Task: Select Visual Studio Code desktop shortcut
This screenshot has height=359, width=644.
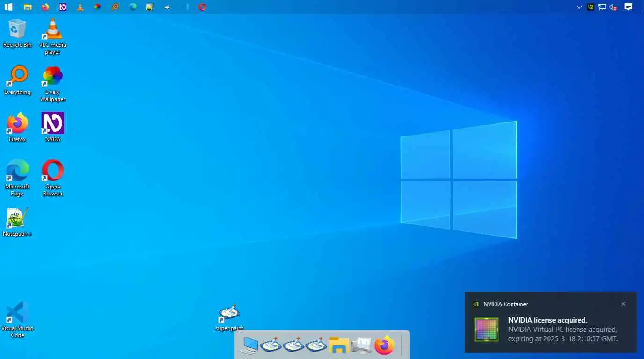Action: pos(17,320)
